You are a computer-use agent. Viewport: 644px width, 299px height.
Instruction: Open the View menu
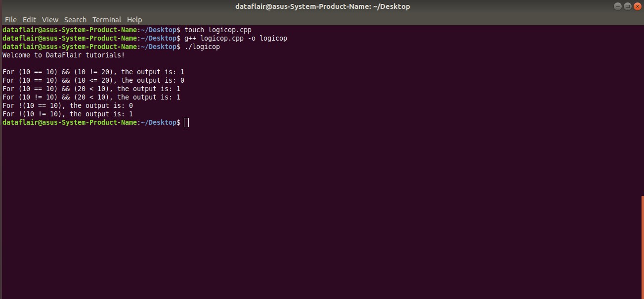coord(50,20)
